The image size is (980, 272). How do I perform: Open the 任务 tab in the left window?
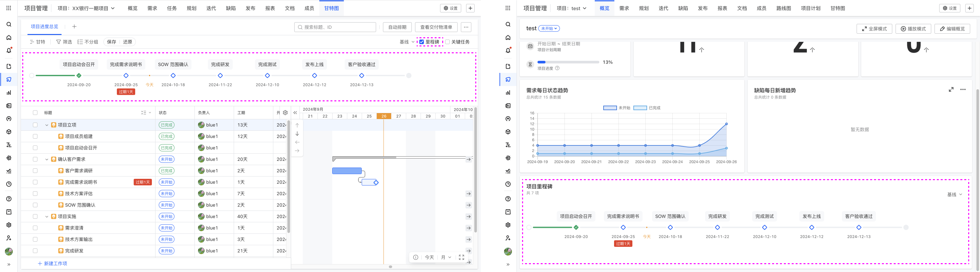click(172, 8)
